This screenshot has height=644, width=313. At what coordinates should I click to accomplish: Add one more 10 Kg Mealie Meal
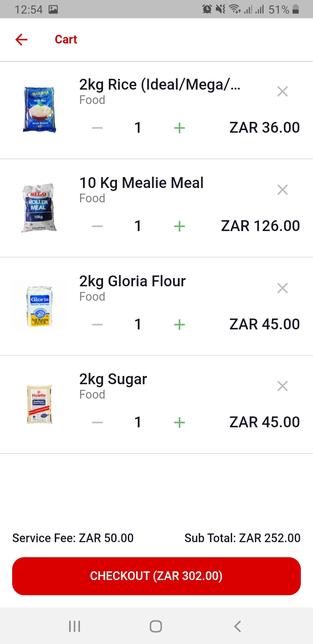coord(179,226)
